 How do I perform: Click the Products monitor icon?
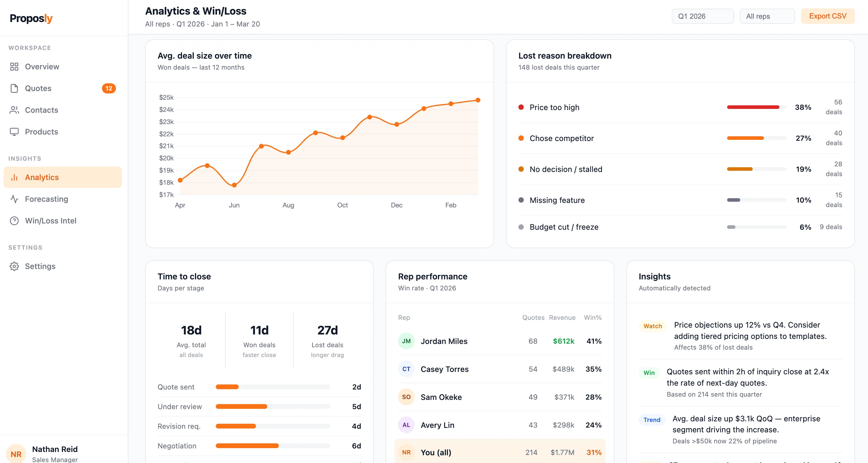(x=14, y=132)
